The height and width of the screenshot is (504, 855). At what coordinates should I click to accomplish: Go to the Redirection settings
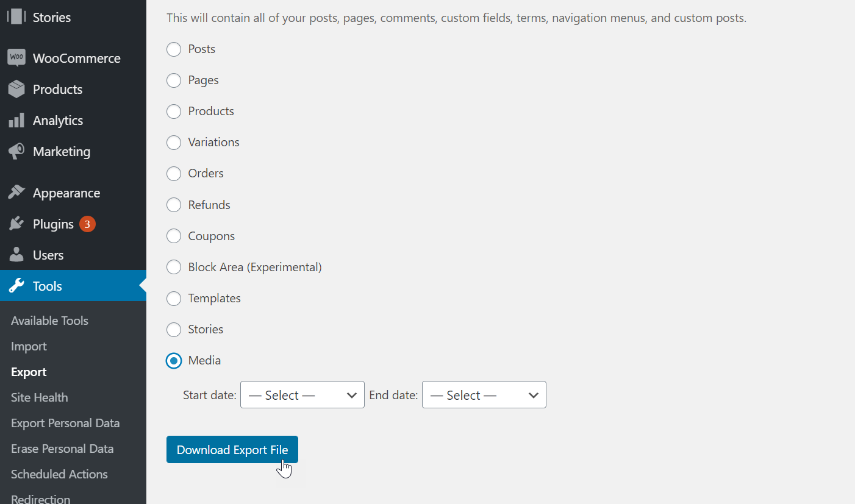[40, 497]
